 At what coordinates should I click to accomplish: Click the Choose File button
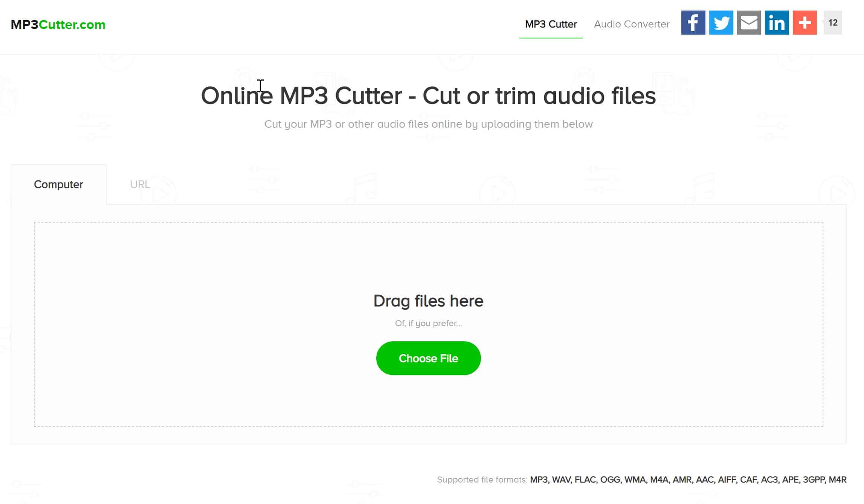428,358
